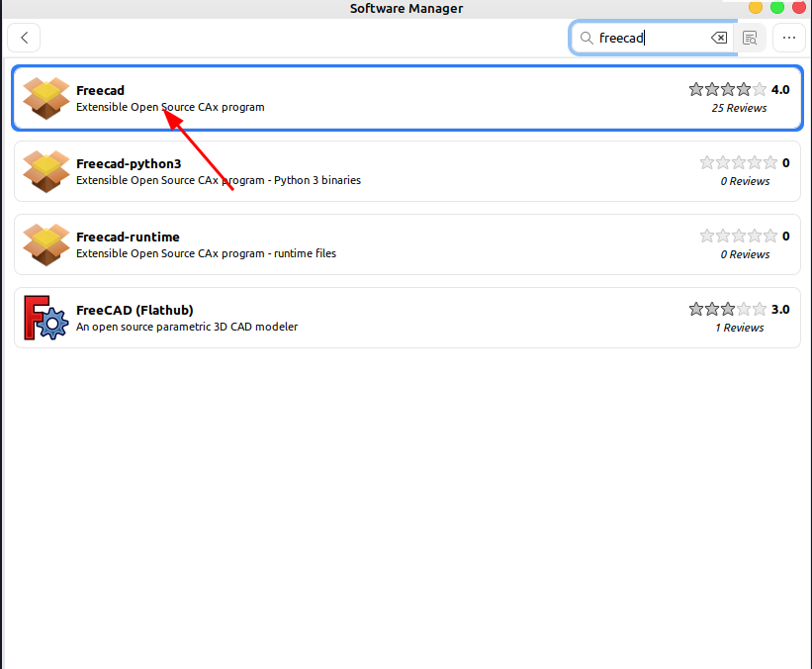Open the Freecad-runtime package title
This screenshot has height=669, width=812.
tap(128, 237)
